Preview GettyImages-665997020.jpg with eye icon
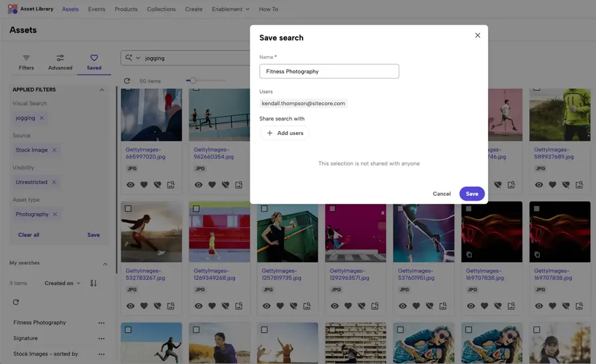 click(x=130, y=185)
